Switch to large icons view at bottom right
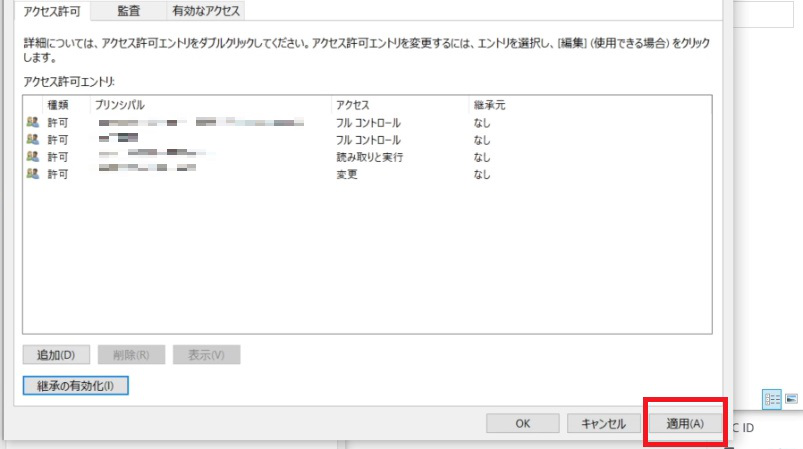The image size is (803, 449). point(791,398)
